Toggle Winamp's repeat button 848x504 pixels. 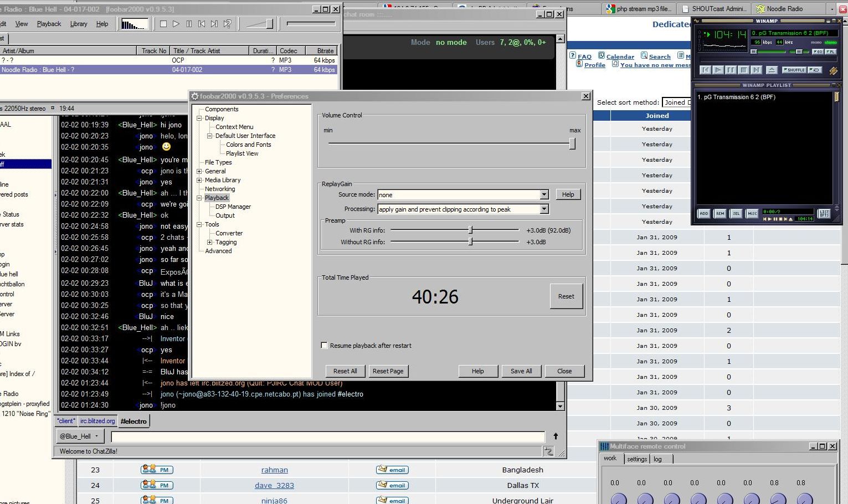point(815,70)
